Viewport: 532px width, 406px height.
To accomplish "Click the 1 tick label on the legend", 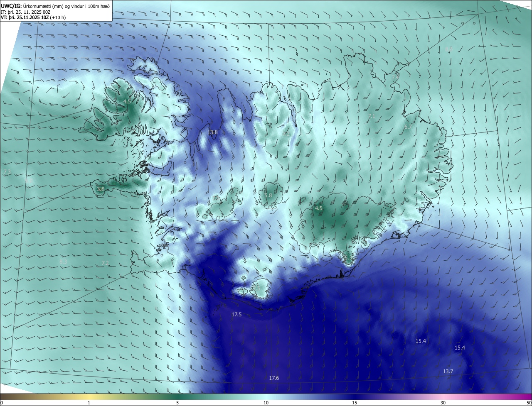I will pos(89,403).
